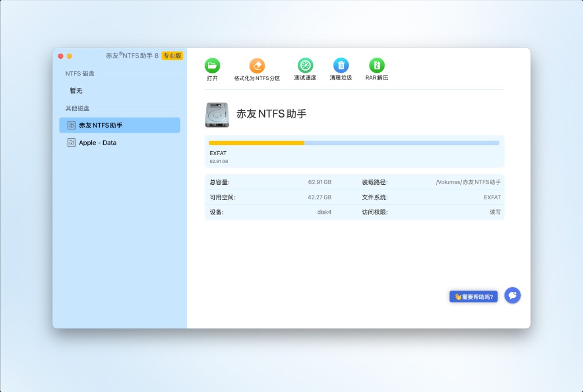Image resolution: width=583 pixels, height=392 pixels.
Task: Click the large hard drive icon
Action: 217,115
